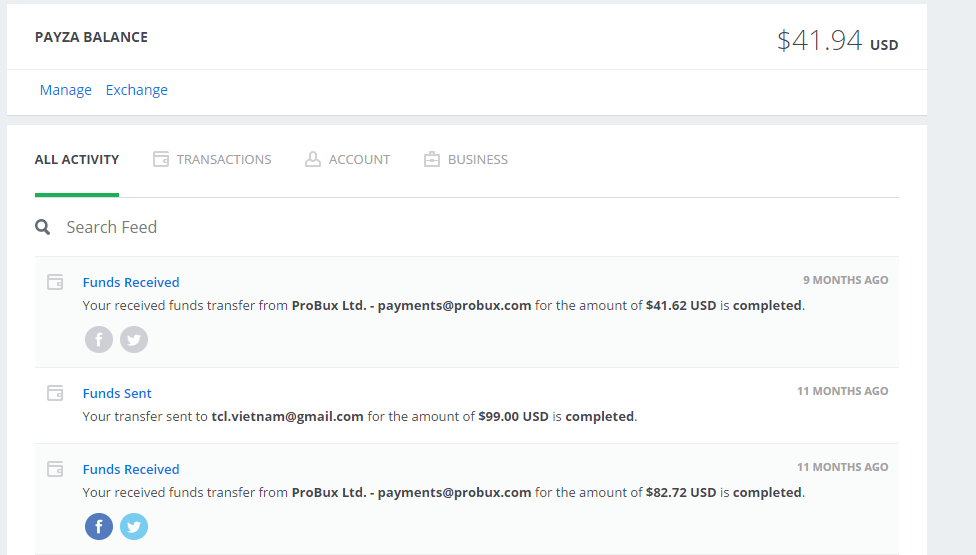Click the Exchange link

coord(137,90)
